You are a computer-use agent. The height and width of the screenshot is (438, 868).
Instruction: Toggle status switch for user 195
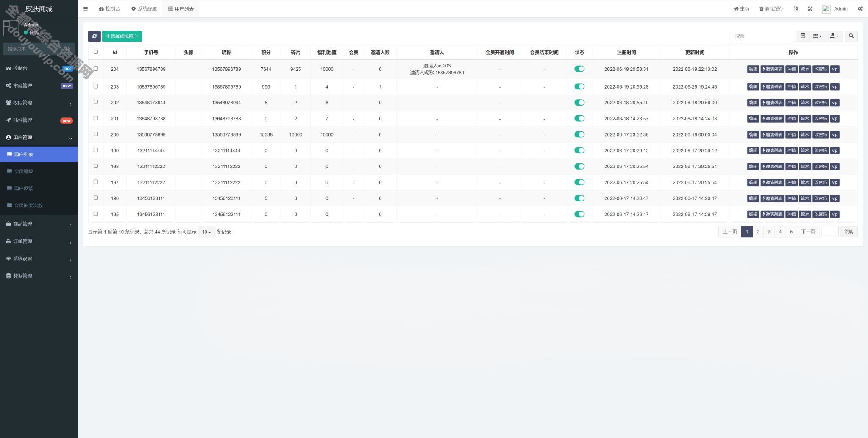pyautogui.click(x=579, y=215)
